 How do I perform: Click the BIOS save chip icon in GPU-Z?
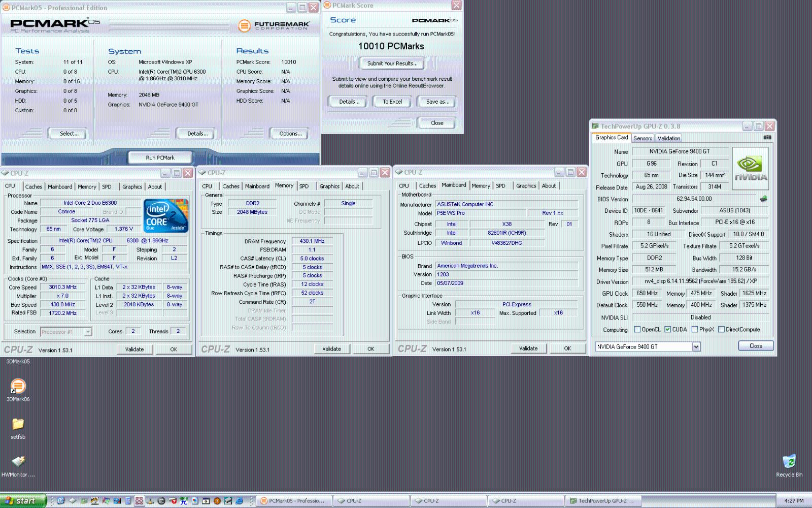763,199
